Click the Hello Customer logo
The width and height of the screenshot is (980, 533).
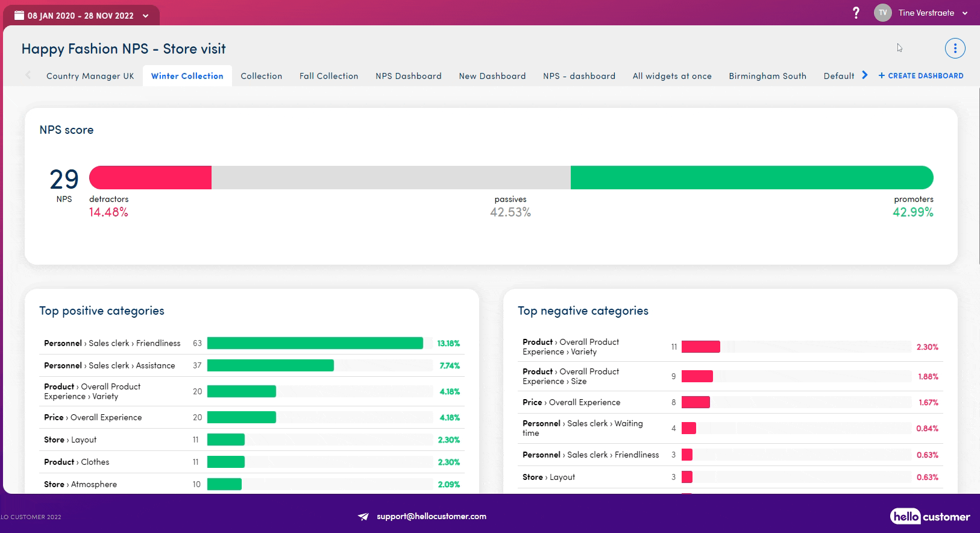click(930, 517)
